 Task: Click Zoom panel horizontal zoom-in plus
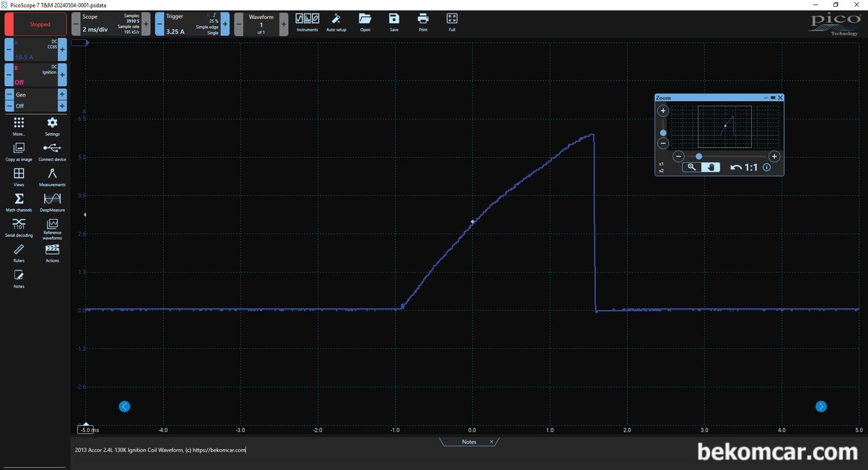coord(774,156)
